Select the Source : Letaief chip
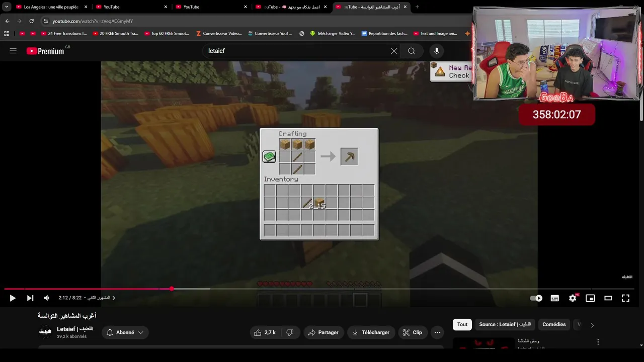 tap(505, 324)
